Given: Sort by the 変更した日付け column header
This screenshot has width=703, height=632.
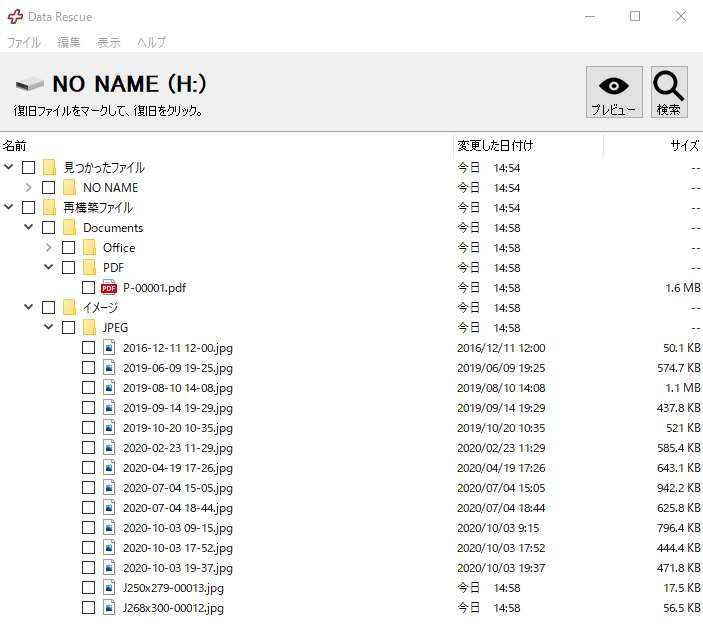Looking at the screenshot, I should tap(495, 146).
